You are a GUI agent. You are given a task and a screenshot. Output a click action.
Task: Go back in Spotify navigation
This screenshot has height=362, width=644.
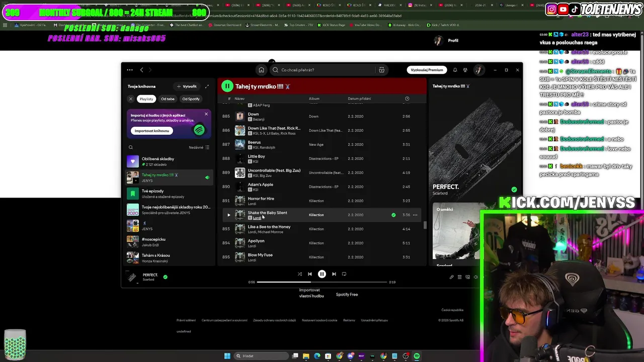click(141, 70)
